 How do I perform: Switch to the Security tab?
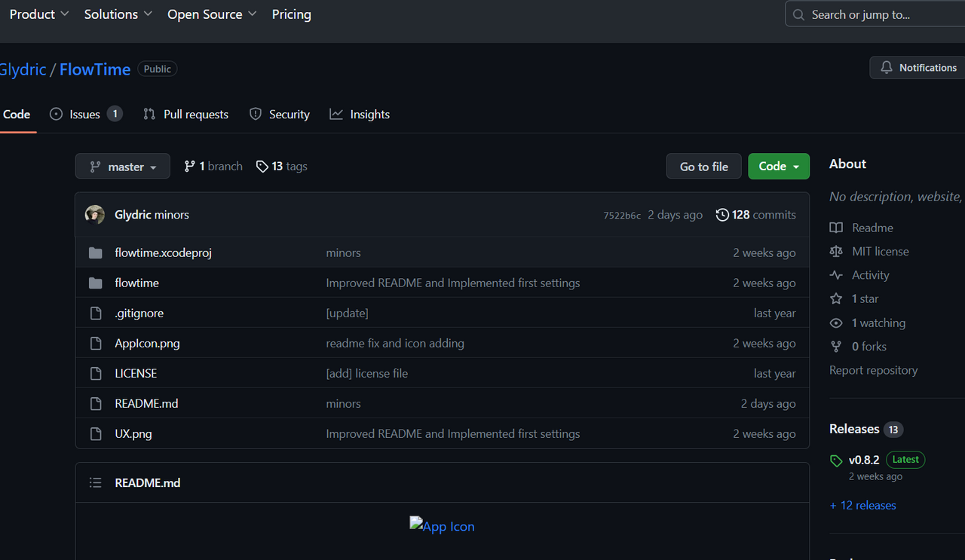[x=280, y=115]
